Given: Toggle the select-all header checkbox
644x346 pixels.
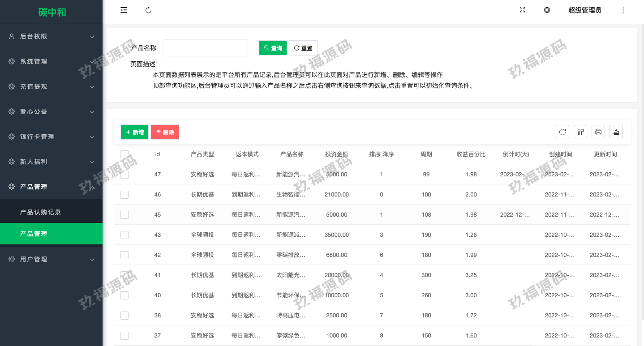Looking at the screenshot, I should [125, 154].
